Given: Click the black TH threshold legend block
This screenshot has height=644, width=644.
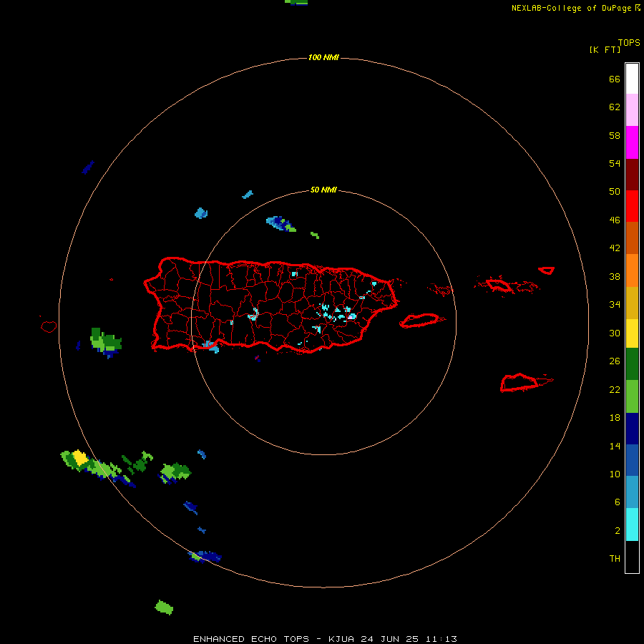Looking at the screenshot, I should pos(632,557).
